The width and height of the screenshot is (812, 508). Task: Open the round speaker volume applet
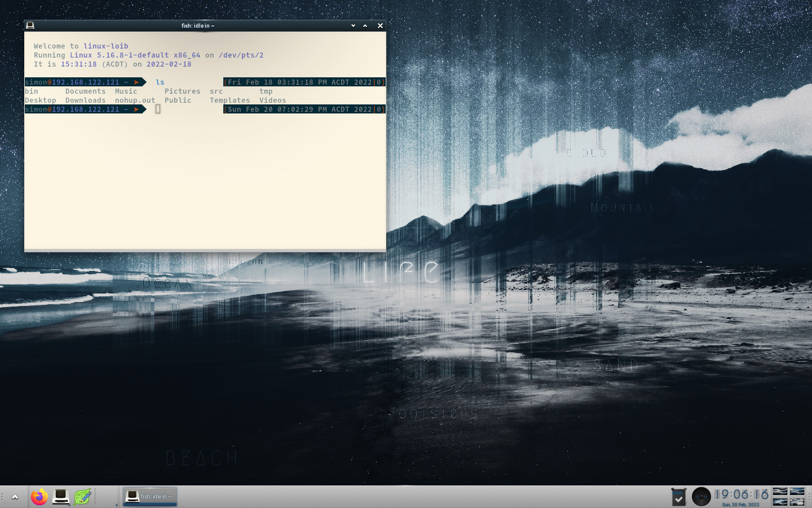click(701, 497)
